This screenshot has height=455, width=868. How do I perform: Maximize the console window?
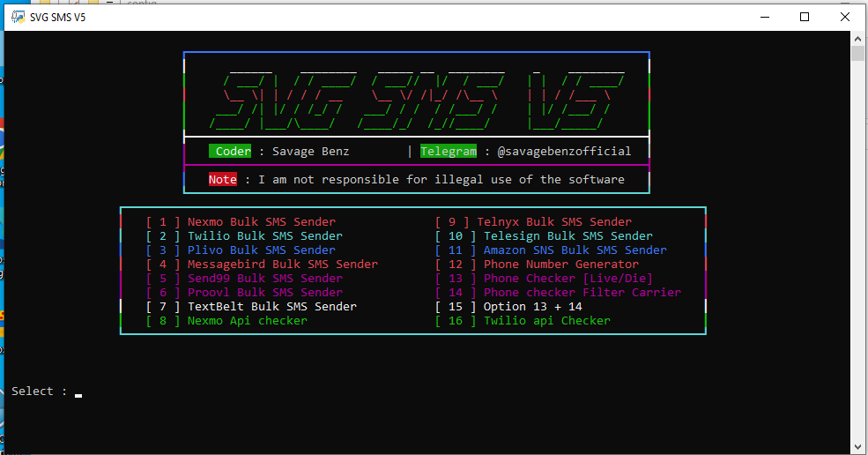point(804,17)
